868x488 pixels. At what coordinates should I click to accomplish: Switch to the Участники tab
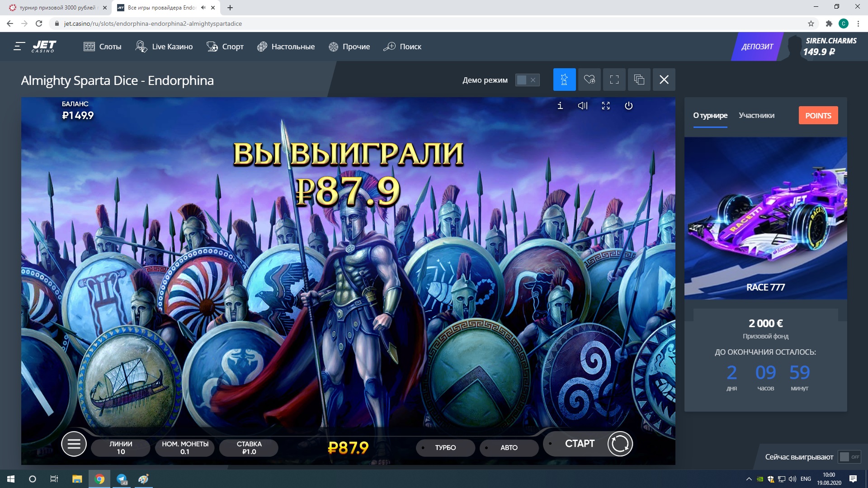tap(756, 115)
